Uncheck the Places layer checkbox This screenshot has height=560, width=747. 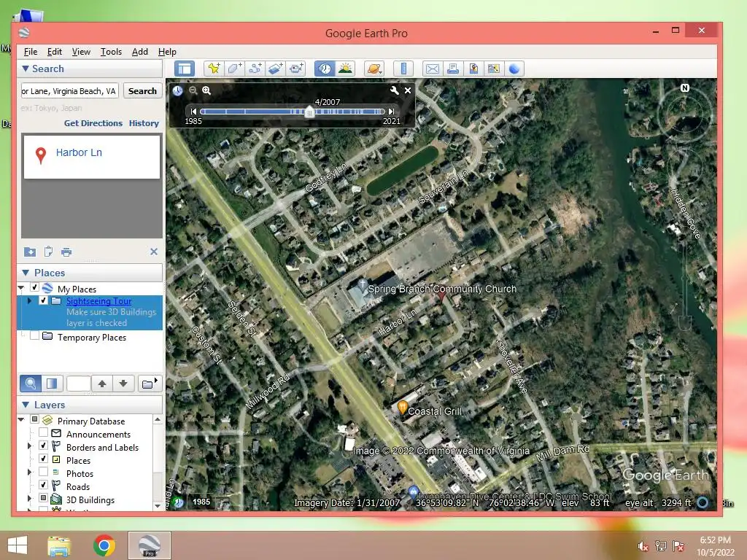point(43,459)
